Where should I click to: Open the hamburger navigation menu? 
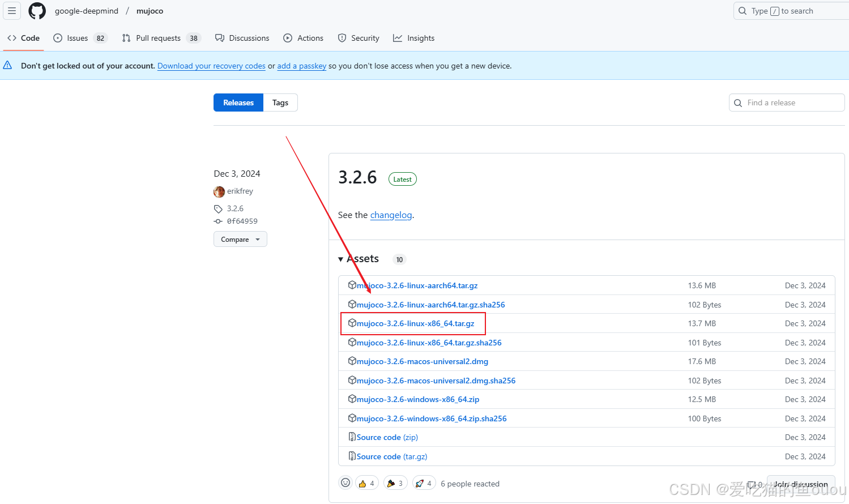[x=12, y=11]
